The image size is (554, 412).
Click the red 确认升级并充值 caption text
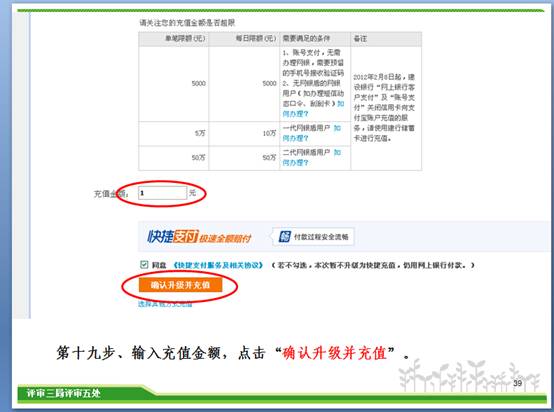click(334, 353)
